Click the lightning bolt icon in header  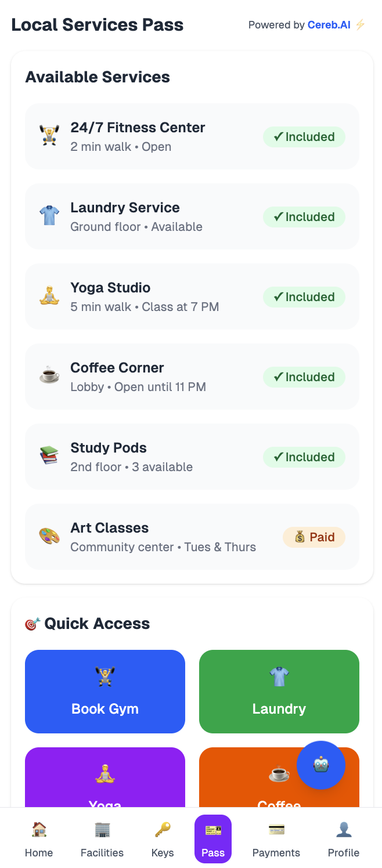click(x=361, y=25)
